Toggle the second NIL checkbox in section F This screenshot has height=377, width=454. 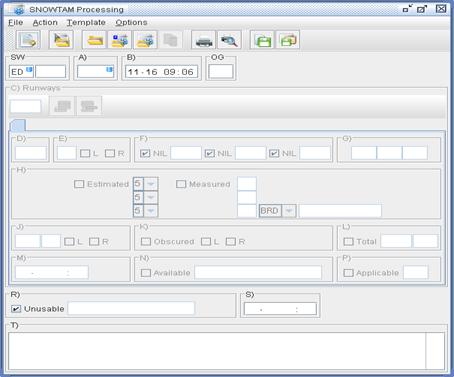click(x=209, y=153)
